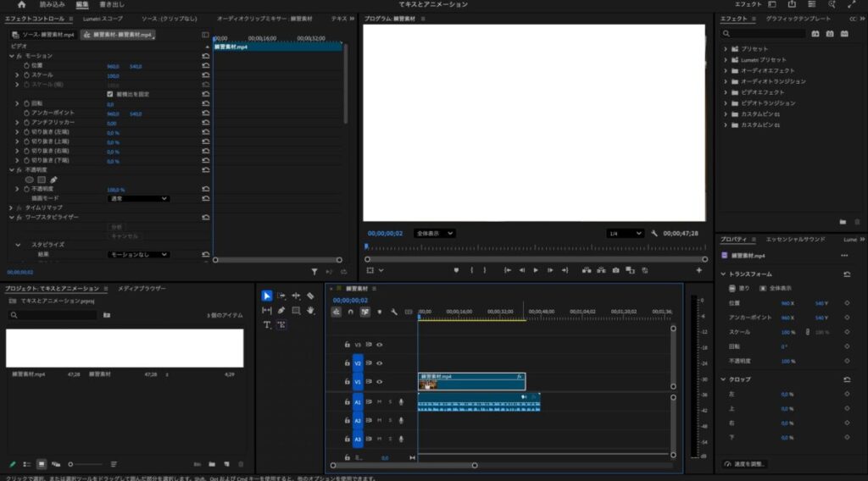Select the Hand tool

(311, 310)
